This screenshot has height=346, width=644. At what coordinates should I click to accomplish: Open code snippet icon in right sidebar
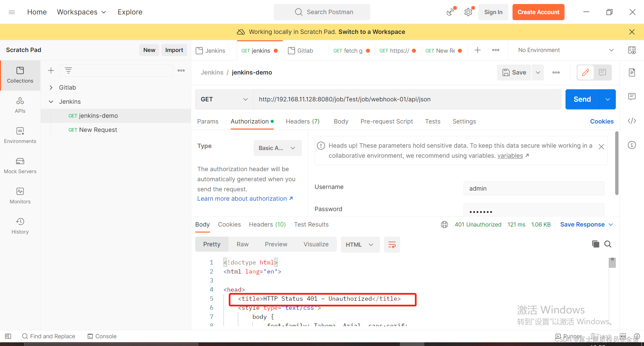click(x=632, y=121)
